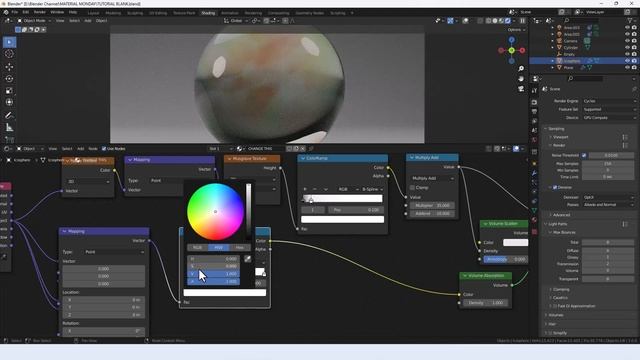Toggle the Denoise checkbox in render settings
Viewport: 640px width, 360px height.
(555, 187)
